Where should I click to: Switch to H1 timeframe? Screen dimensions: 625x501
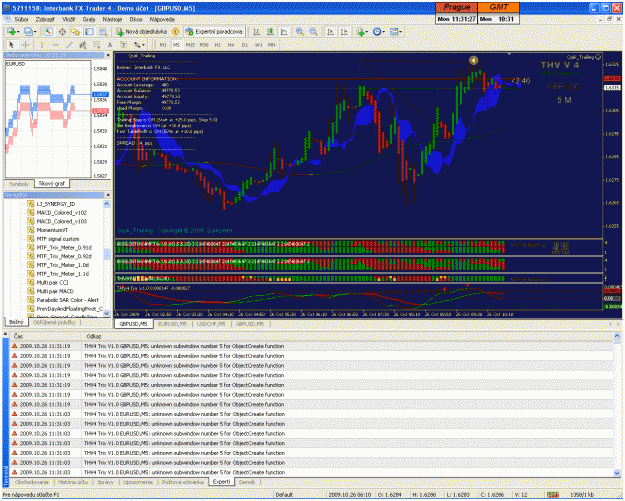(x=218, y=45)
